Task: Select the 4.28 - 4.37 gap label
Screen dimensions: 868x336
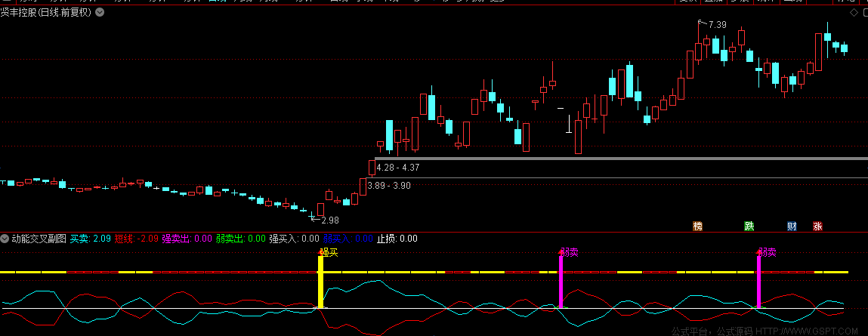Action: pyautogui.click(x=397, y=167)
